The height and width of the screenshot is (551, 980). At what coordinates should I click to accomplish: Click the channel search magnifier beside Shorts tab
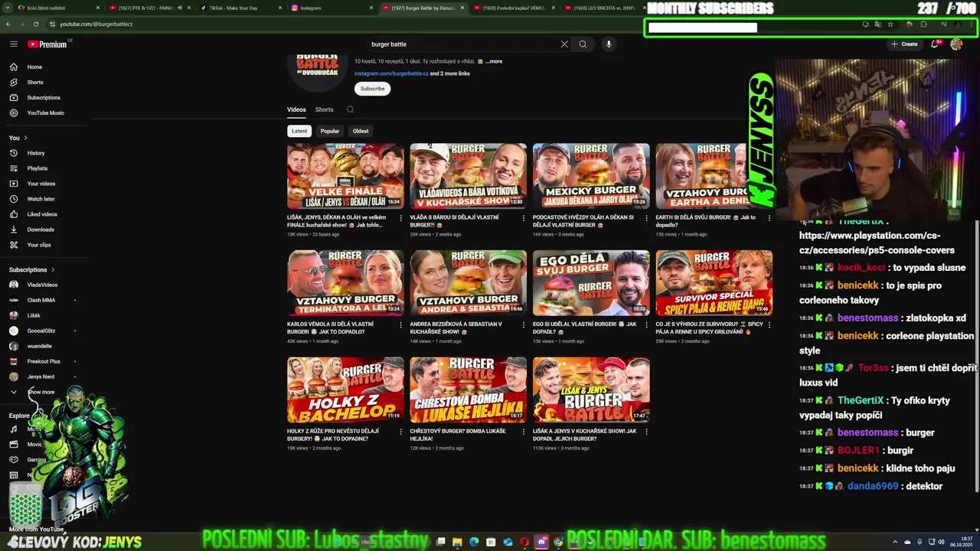(x=350, y=109)
